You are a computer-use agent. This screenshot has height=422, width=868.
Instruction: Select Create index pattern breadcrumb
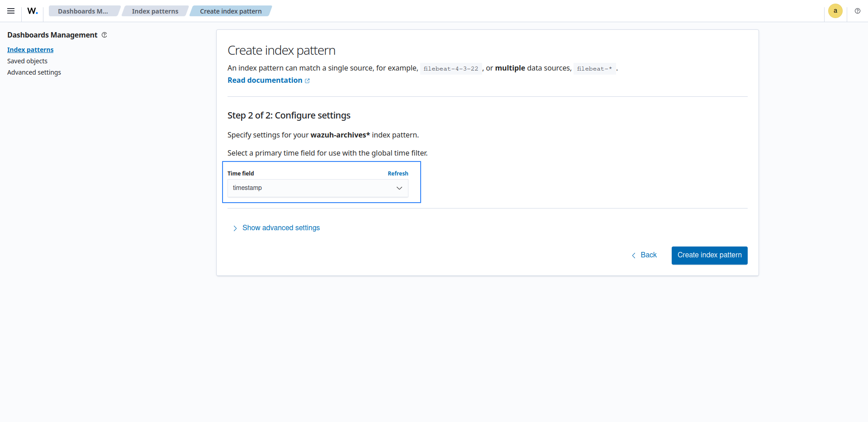coord(231,11)
